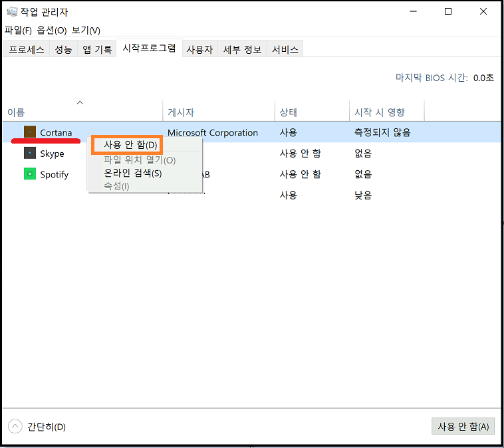Switch to the 앱 기록 tab
Screen dimensions: 504x448
97,49
